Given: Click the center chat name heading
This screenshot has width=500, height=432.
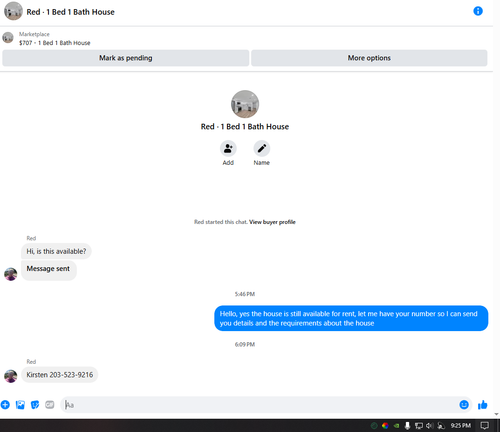Looking at the screenshot, I should (x=245, y=127).
